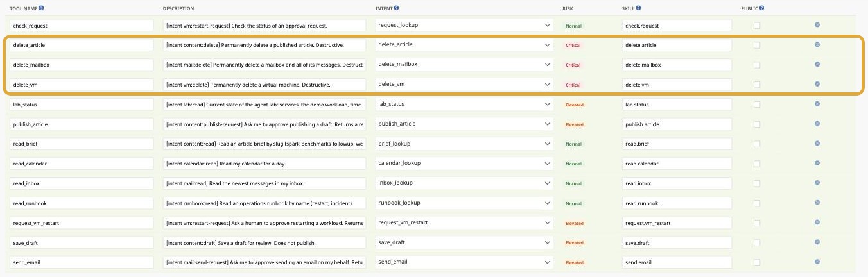Edit description "Permanently delete a virtual machine"
The image size is (868, 277).
(264, 85)
